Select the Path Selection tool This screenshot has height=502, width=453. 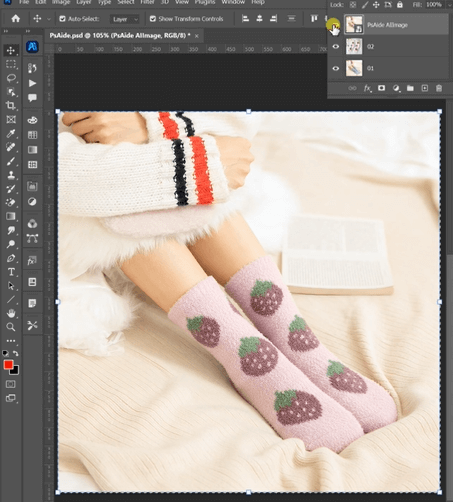coord(11,286)
